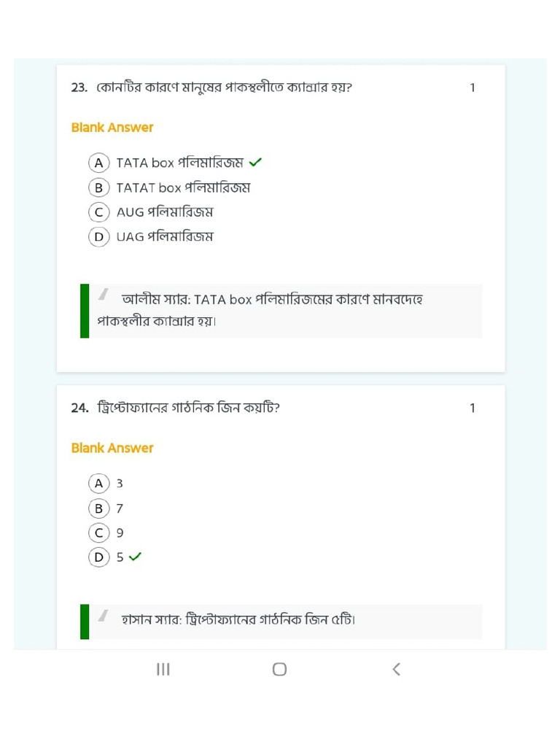Tap the Android recent apps icon
The height and width of the screenshot is (747, 560).
click(163, 669)
